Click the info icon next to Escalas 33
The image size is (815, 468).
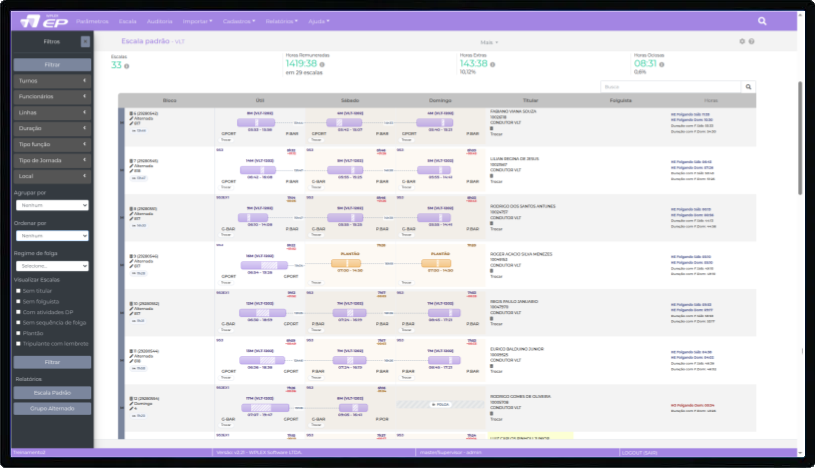[x=126, y=66]
